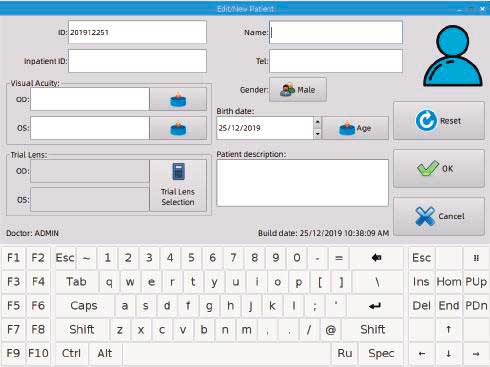Tap the letter q key
The width and height of the screenshot is (490, 367).
(109, 282)
